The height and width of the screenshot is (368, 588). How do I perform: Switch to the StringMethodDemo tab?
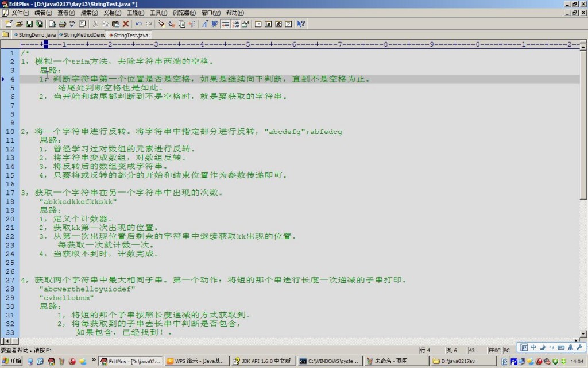pos(82,35)
